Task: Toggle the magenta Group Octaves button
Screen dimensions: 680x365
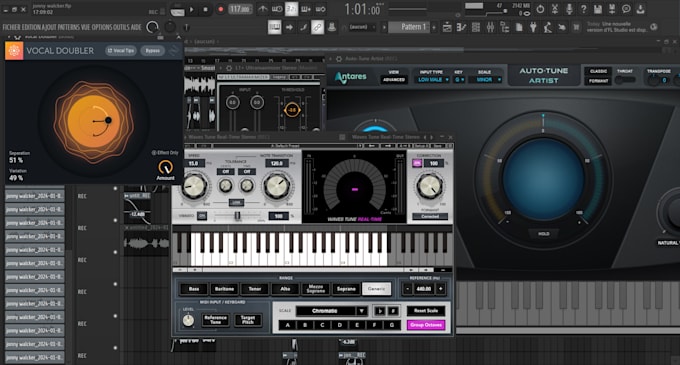Action: click(426, 325)
